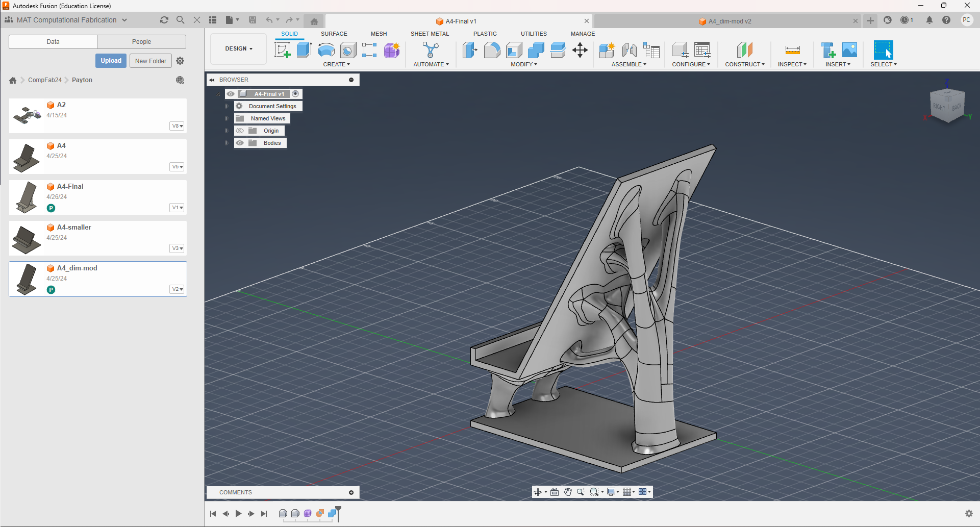
Task: Open Notifications bell
Action: click(929, 20)
